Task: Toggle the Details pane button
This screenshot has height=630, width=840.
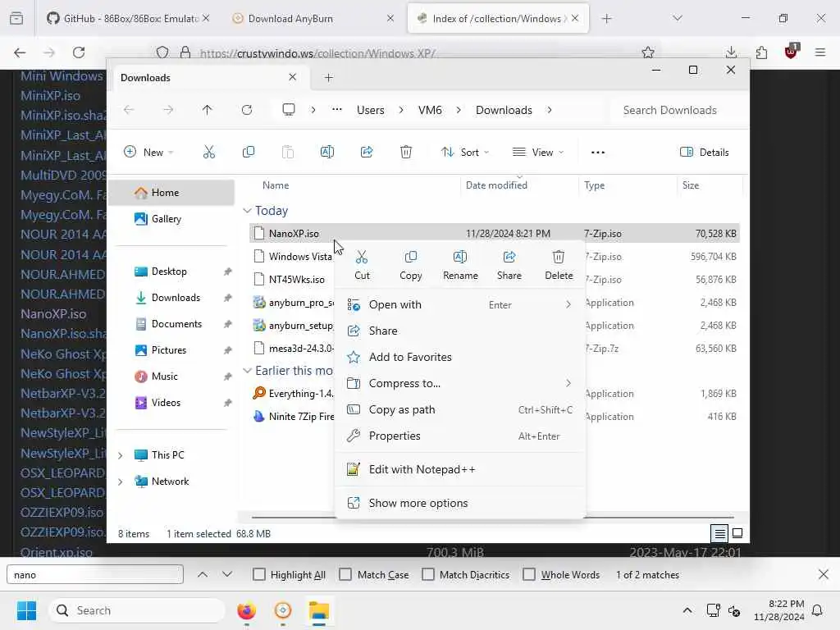Action: tap(704, 152)
